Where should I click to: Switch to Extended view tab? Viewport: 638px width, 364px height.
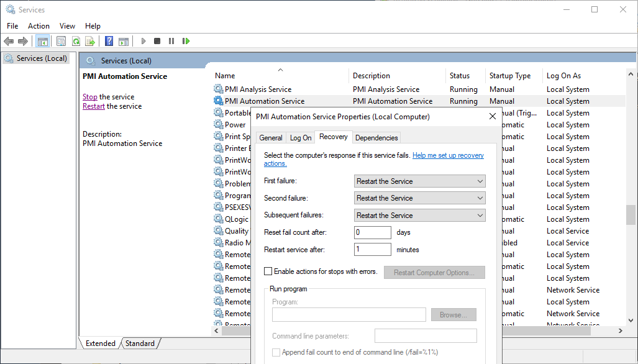100,344
